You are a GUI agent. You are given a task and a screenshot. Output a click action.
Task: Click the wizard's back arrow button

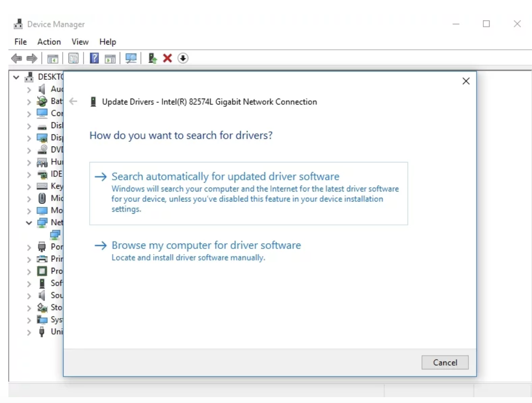point(73,101)
